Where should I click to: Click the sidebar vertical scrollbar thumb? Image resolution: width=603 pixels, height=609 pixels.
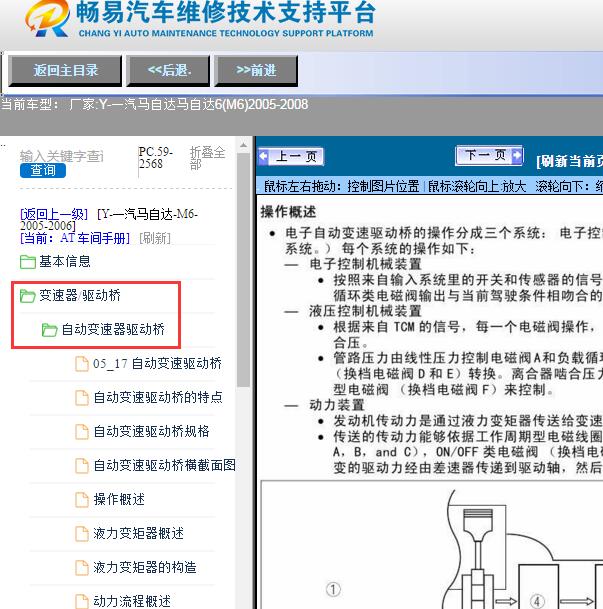[243, 270]
